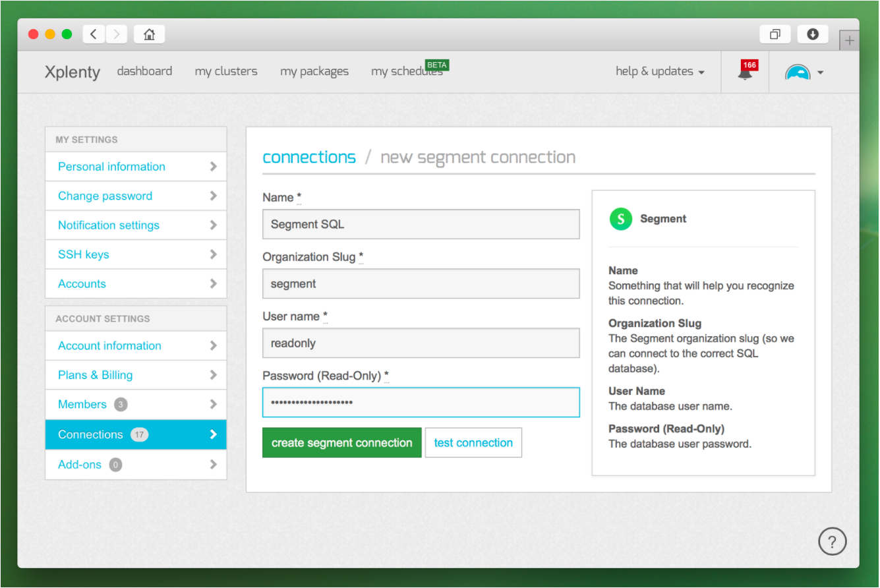
Task: Click the connections breadcrumb link
Action: (309, 157)
